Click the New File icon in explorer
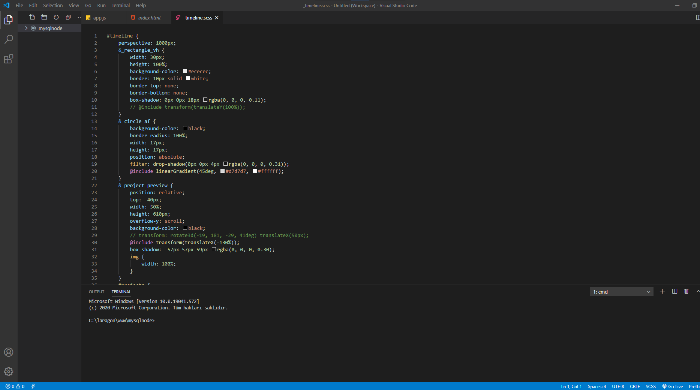 coord(32,17)
